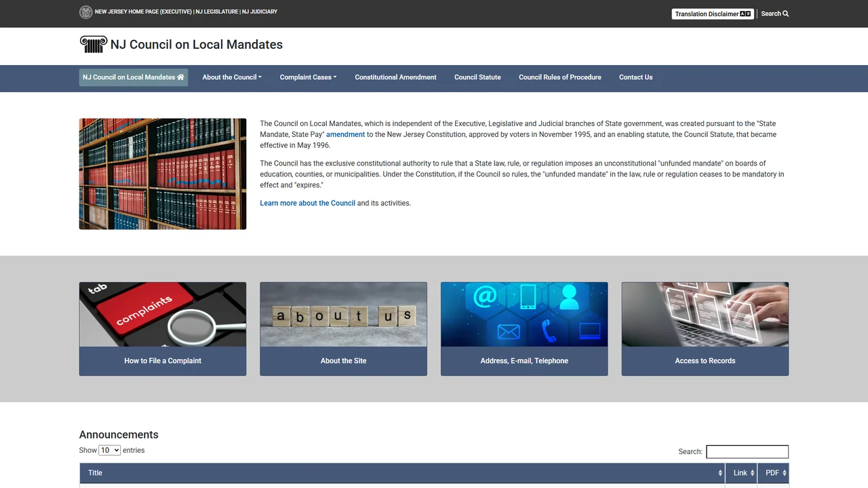Follow the New Jersey Home Page link

point(143,12)
